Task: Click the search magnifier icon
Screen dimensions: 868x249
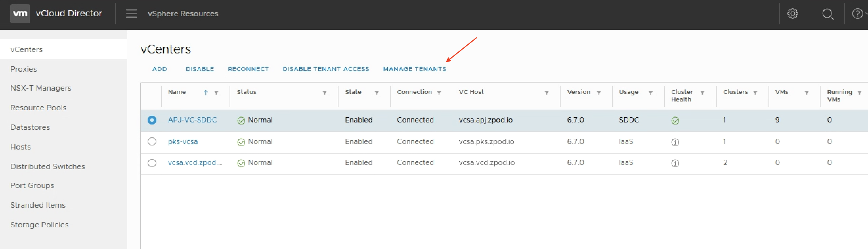Action: tap(828, 14)
